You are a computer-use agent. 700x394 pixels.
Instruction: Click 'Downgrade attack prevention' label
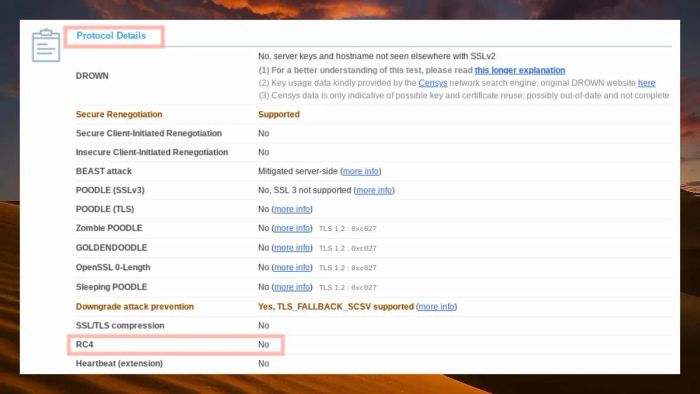click(135, 307)
